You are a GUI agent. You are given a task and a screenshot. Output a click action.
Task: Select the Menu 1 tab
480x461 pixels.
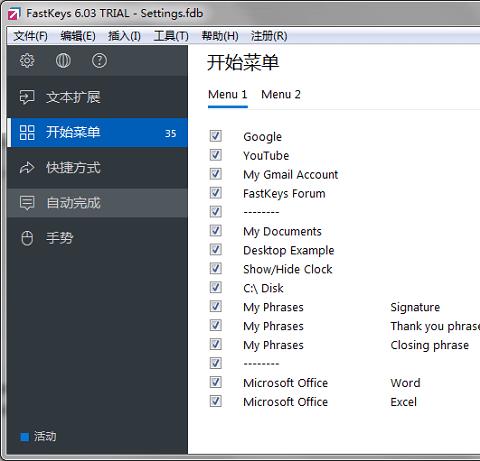tap(228, 94)
